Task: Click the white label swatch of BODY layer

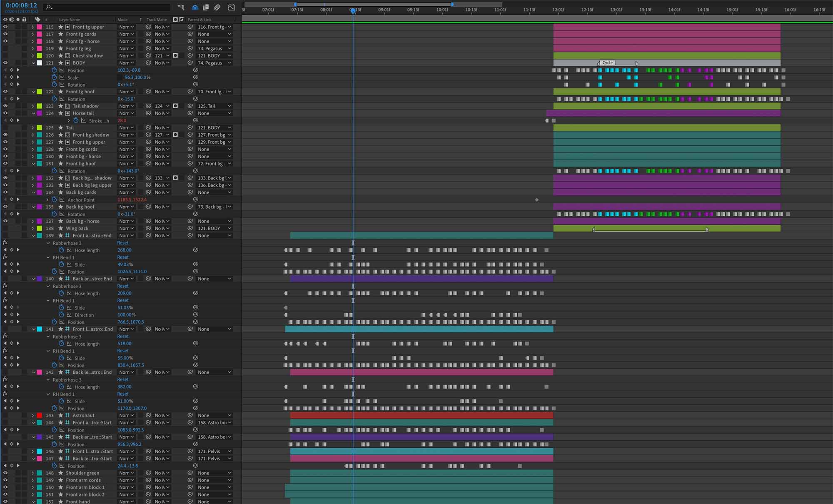Action: 39,63
